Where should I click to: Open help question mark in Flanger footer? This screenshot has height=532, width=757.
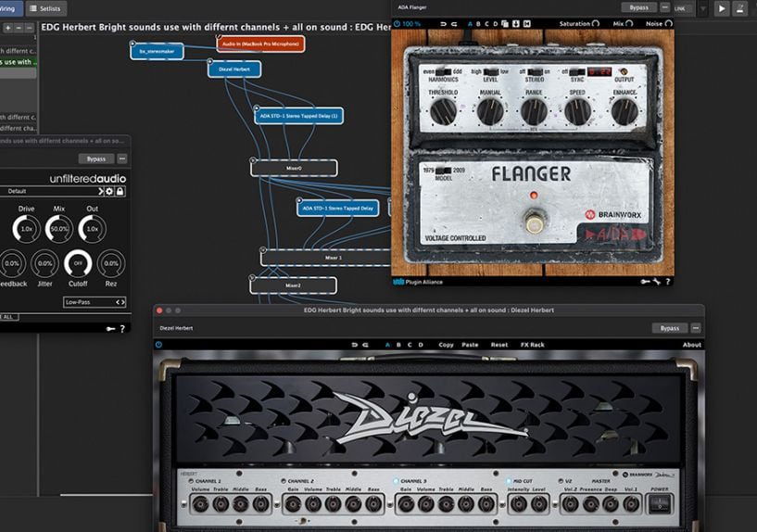[x=668, y=282]
